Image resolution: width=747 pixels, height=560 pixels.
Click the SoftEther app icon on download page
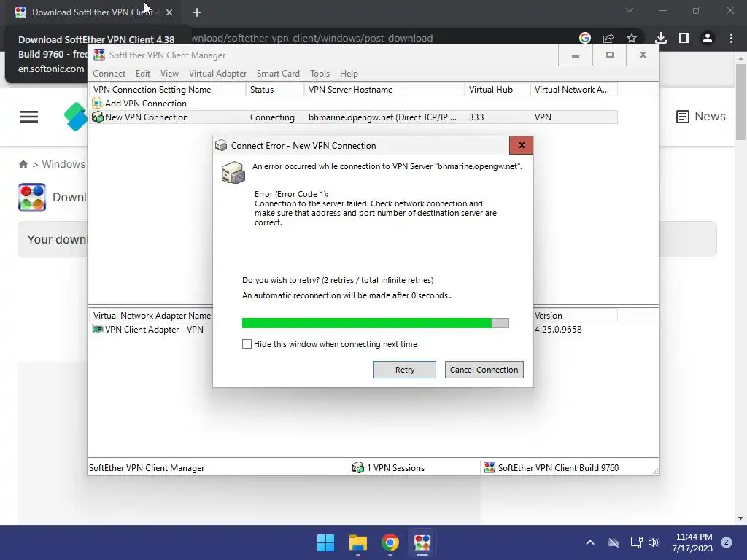click(x=32, y=197)
